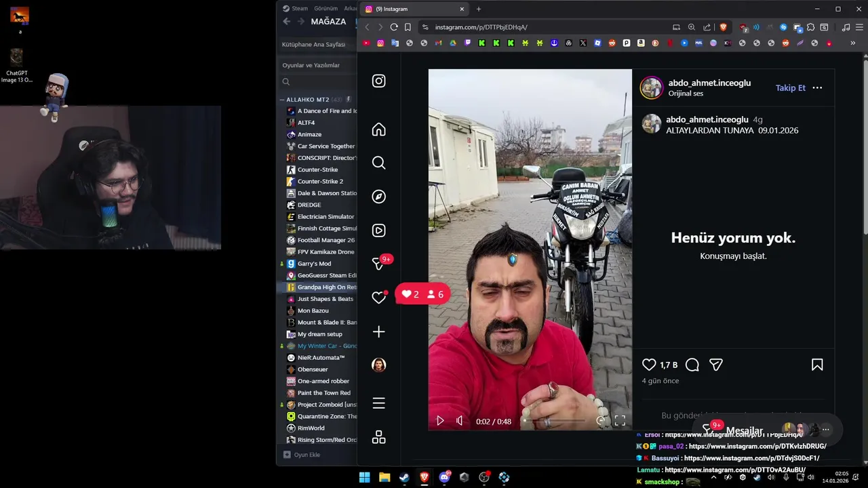
Task: Create a new post with plus icon
Action: [379, 331]
